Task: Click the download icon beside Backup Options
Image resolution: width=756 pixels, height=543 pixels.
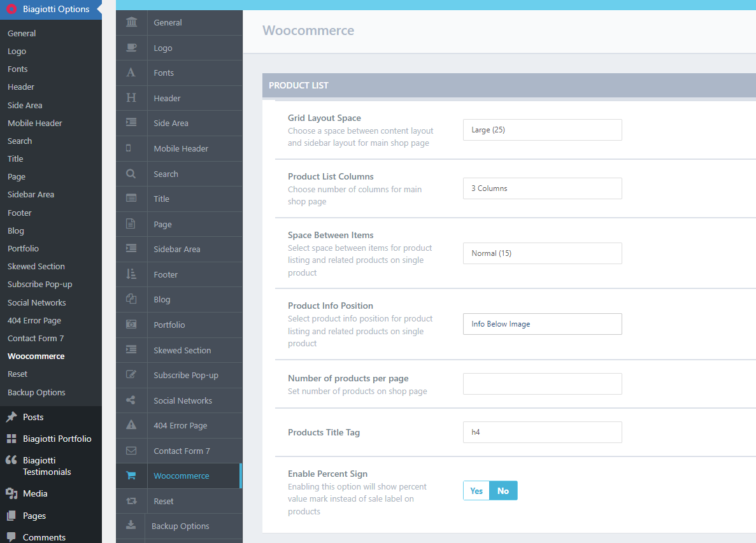Action: point(131,525)
